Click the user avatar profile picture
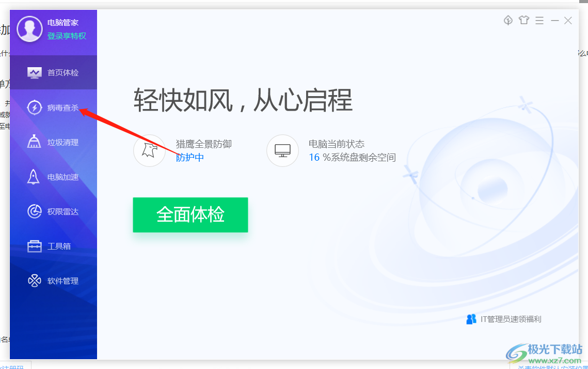 (29, 29)
